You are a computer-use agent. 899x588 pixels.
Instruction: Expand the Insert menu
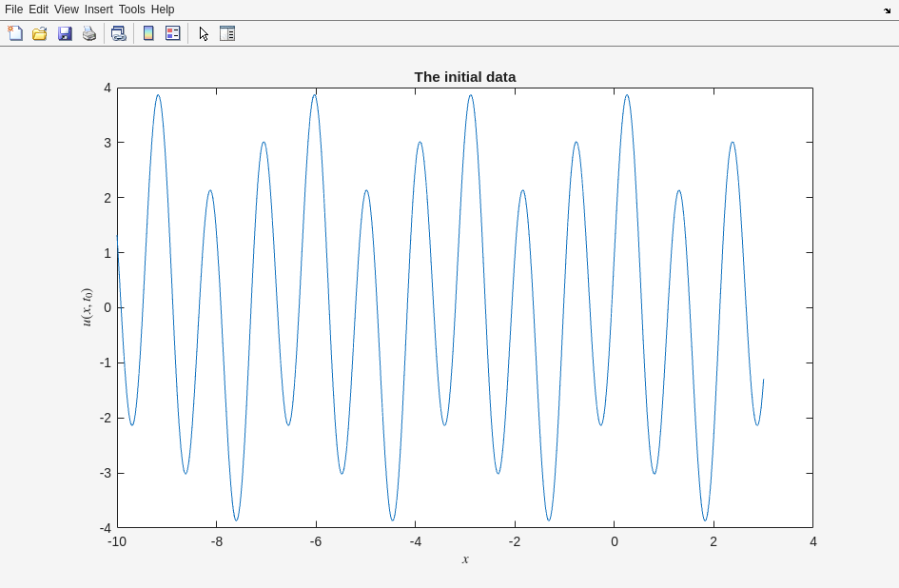[x=98, y=10]
